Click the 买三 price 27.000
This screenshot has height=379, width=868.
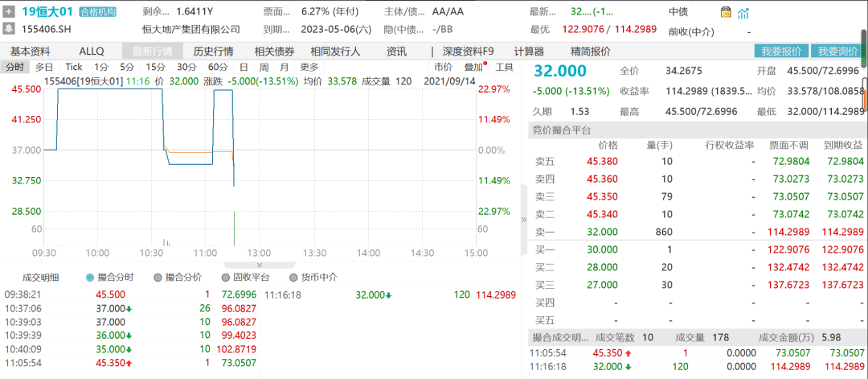coord(602,285)
